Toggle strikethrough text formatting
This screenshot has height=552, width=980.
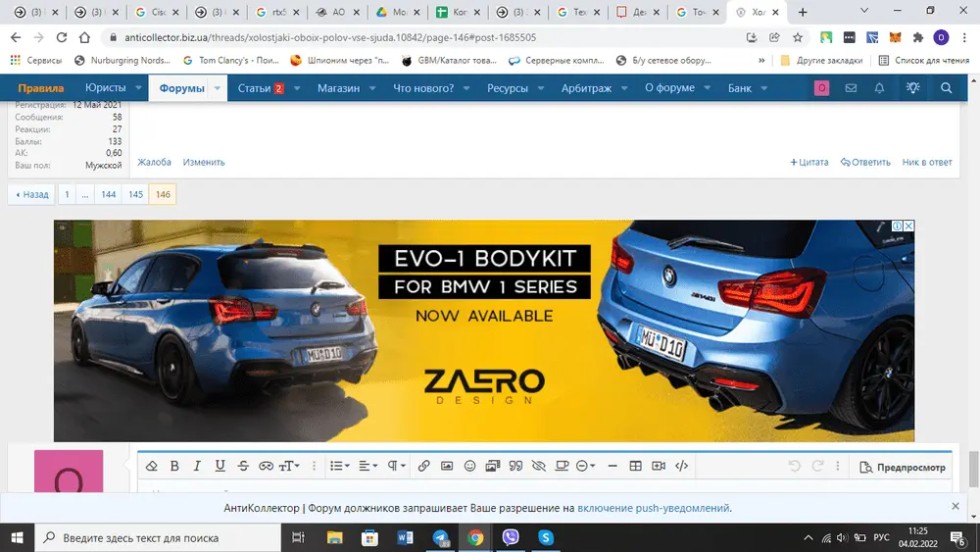tap(243, 467)
